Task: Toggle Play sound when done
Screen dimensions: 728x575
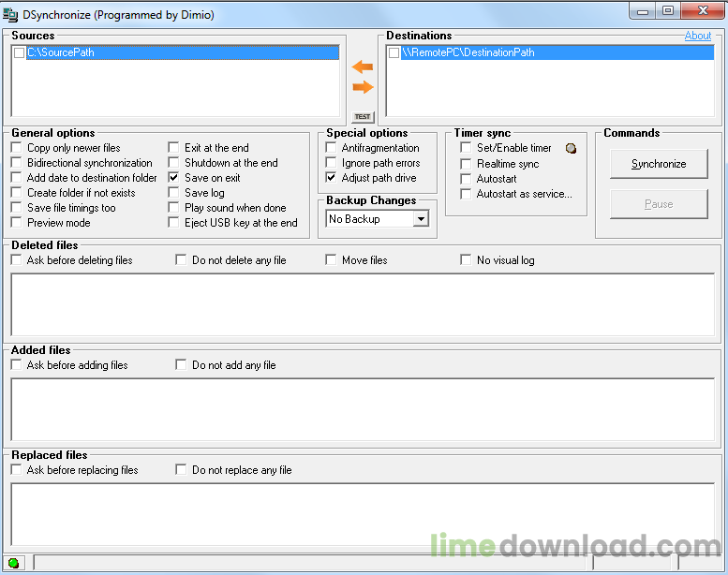Action: [x=173, y=208]
